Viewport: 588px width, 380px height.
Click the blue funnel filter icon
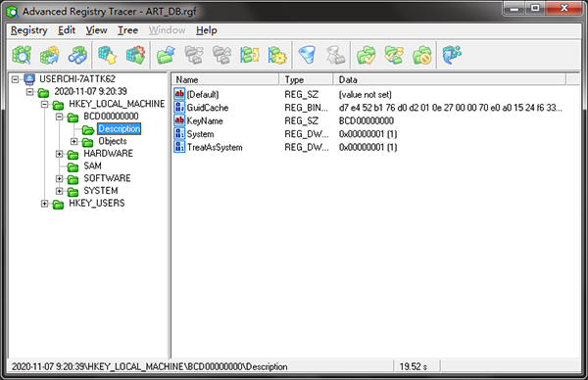tap(308, 55)
